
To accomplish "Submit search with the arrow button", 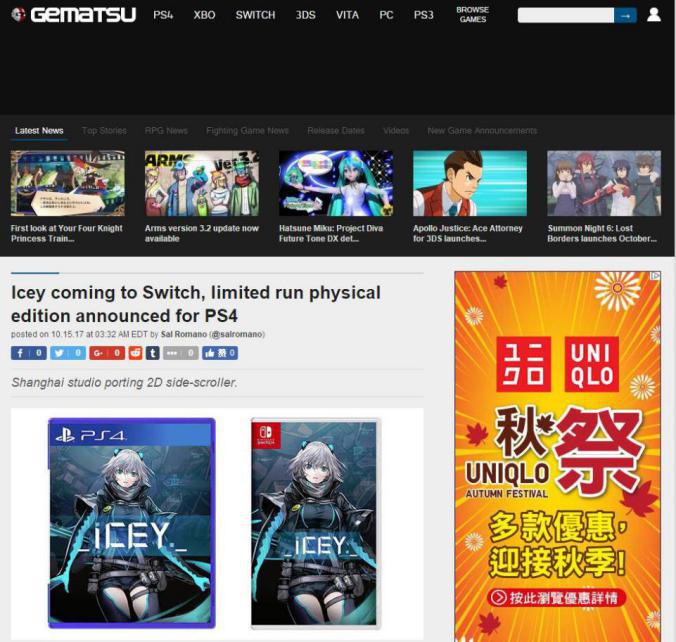I will (x=625, y=16).
